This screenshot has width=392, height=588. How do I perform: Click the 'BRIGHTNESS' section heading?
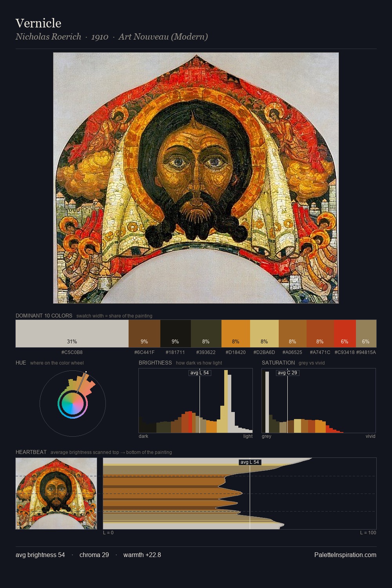[155, 363]
